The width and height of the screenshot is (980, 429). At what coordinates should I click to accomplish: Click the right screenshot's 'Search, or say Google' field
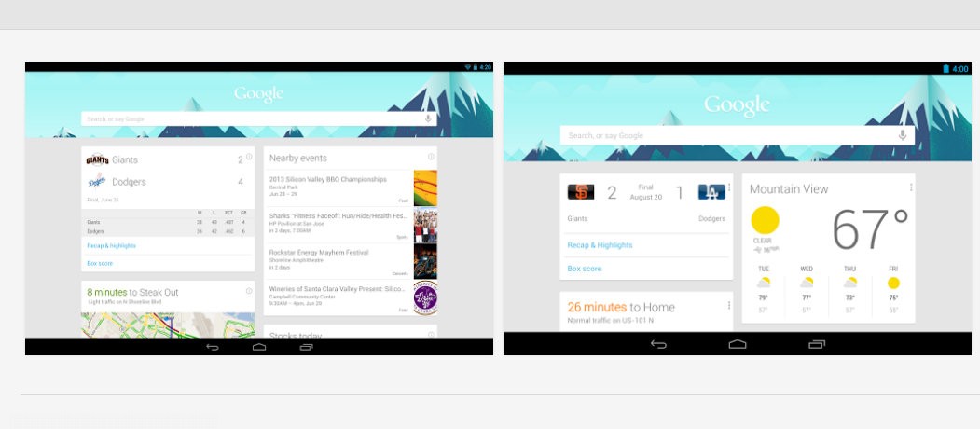click(x=727, y=136)
